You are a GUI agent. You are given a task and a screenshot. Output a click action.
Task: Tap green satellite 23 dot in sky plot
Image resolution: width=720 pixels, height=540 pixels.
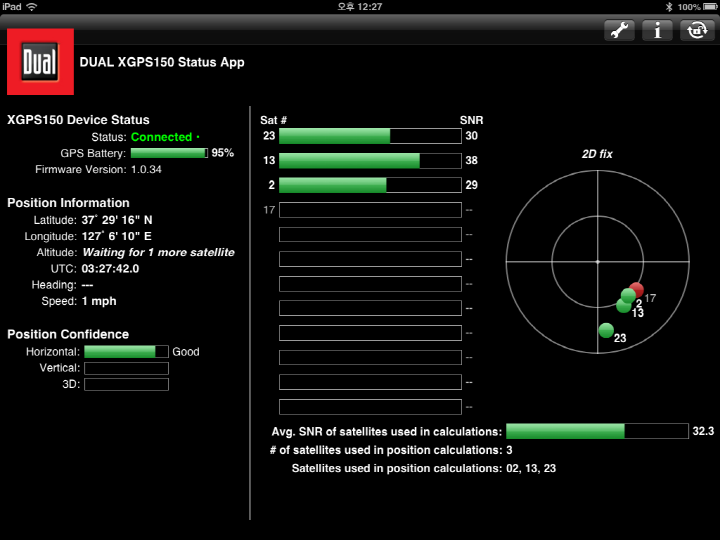(606, 330)
